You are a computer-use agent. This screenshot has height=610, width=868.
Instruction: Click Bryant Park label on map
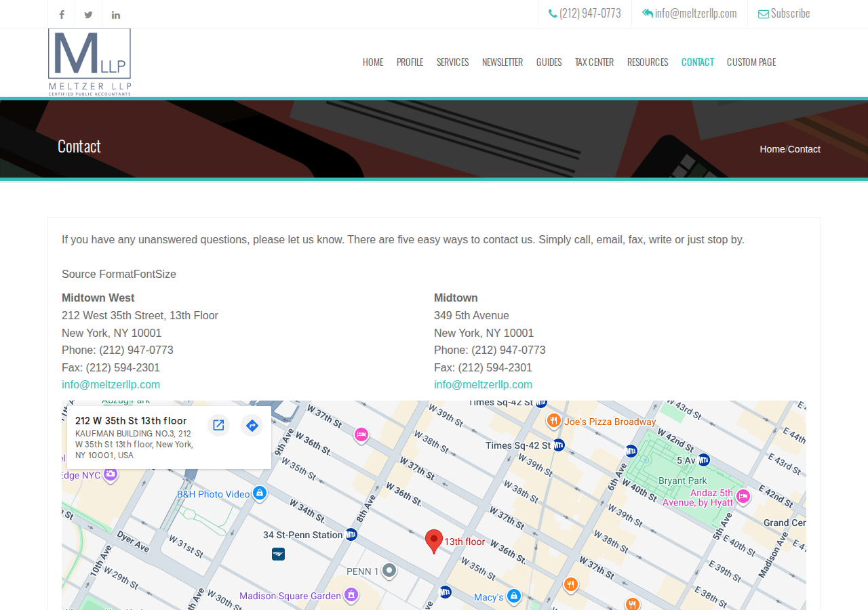point(683,481)
